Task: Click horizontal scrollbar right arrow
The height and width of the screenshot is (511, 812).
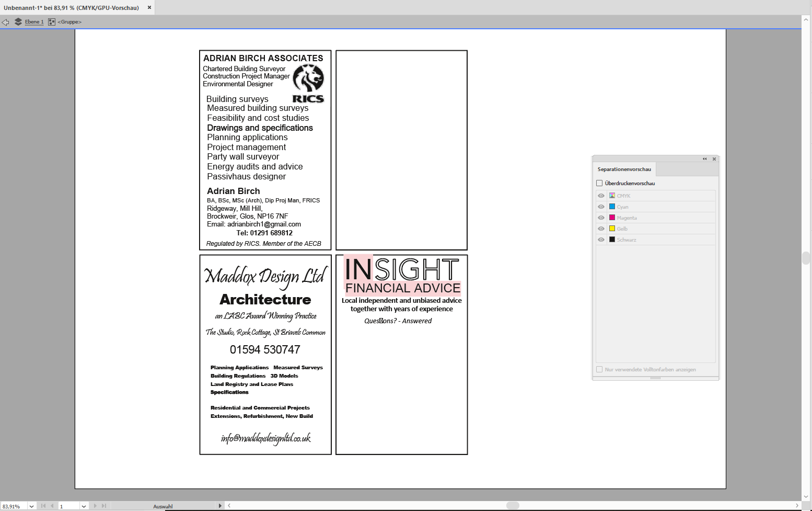Action: (x=797, y=506)
